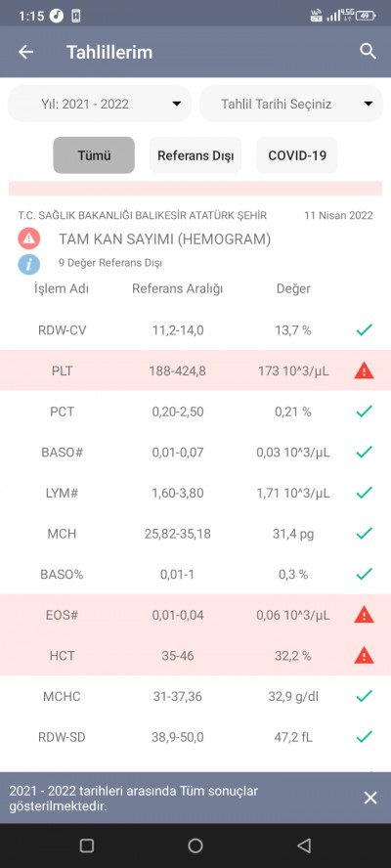This screenshot has height=868, width=391.
Task: Tap the red warning icon beside TAM KAN SAYIMI
Action: coord(28,239)
